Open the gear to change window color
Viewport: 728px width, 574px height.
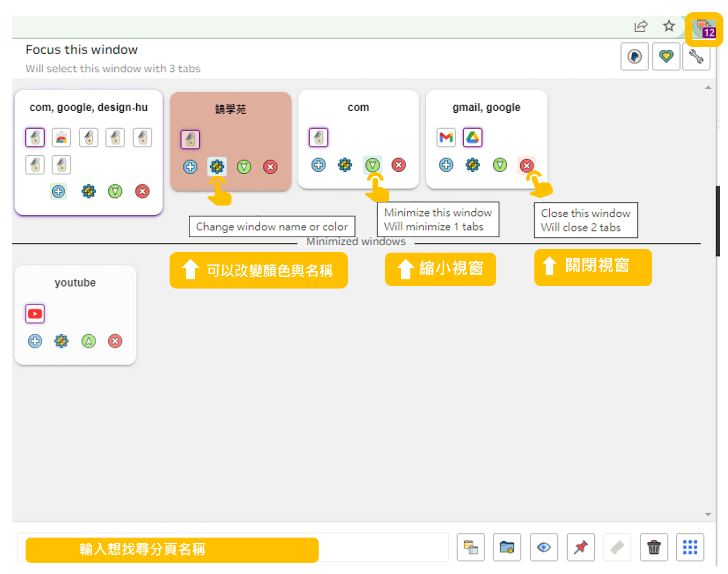coord(217,167)
